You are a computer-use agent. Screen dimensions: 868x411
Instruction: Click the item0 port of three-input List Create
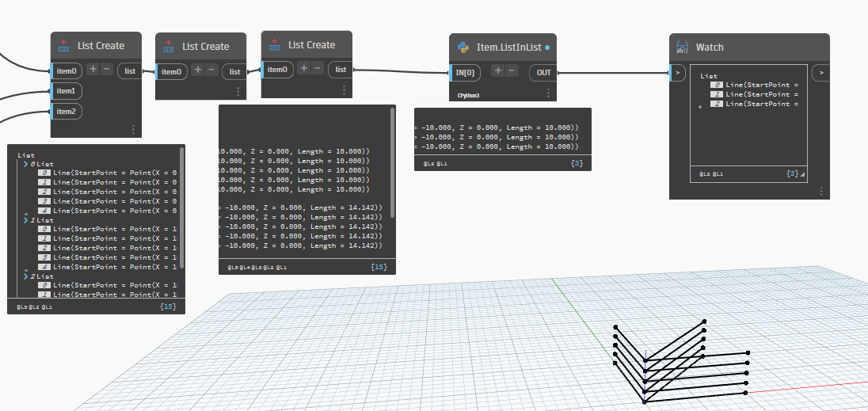pos(67,70)
